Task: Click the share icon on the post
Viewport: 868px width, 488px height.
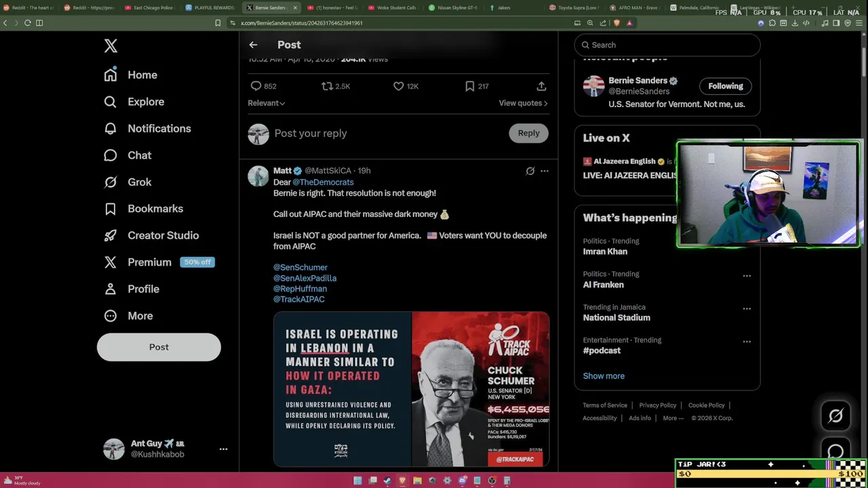Action: coord(541,86)
